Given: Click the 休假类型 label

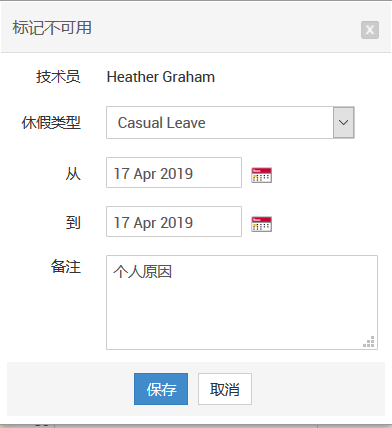Looking at the screenshot, I should click(x=51, y=123).
